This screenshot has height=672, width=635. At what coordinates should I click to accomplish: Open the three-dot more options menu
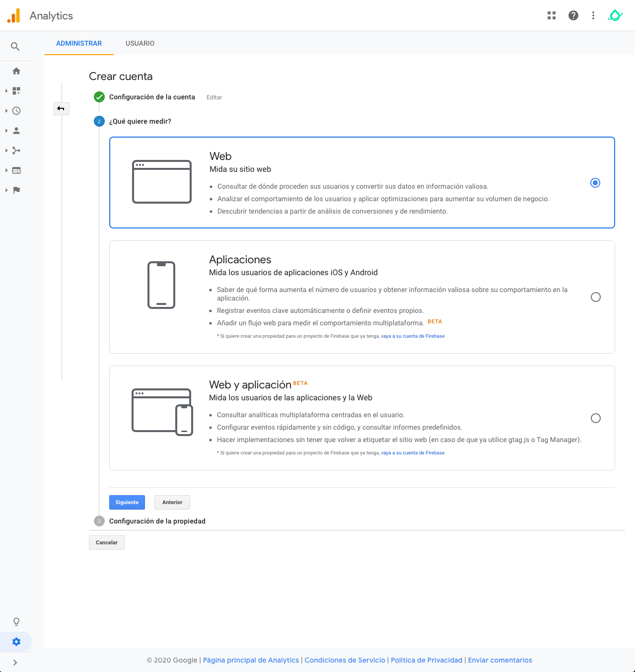coord(593,15)
